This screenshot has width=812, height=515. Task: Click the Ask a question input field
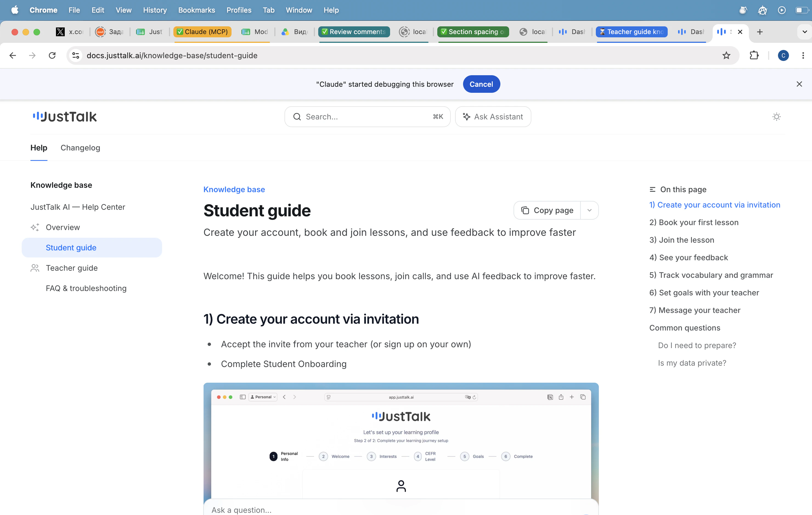[401, 509]
